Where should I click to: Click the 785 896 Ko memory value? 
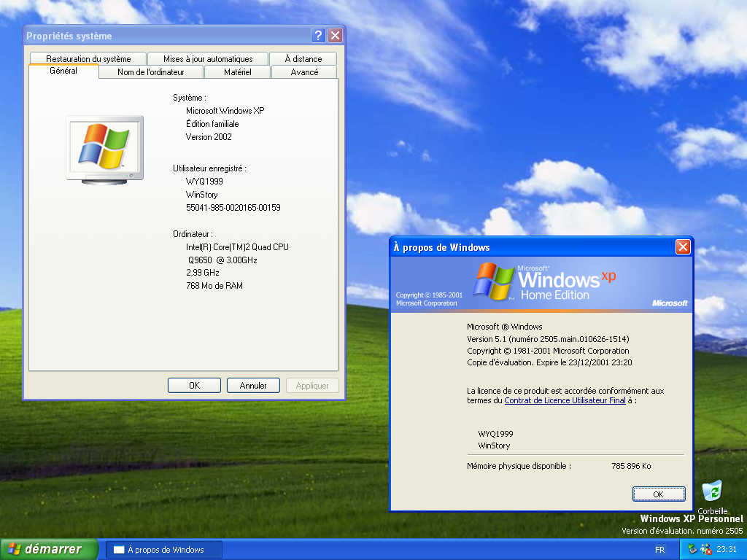(x=631, y=466)
